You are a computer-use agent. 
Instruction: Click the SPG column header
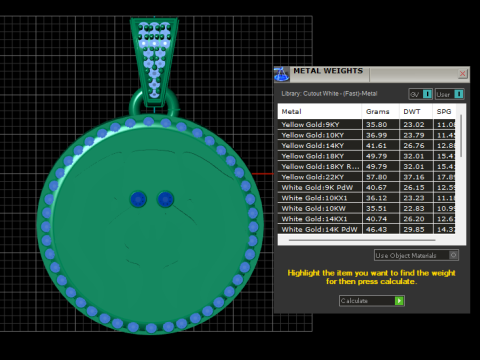444,112
